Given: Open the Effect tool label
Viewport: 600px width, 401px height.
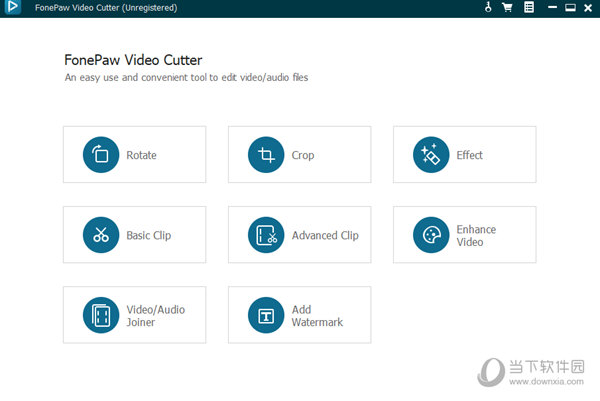Looking at the screenshot, I should tap(469, 155).
